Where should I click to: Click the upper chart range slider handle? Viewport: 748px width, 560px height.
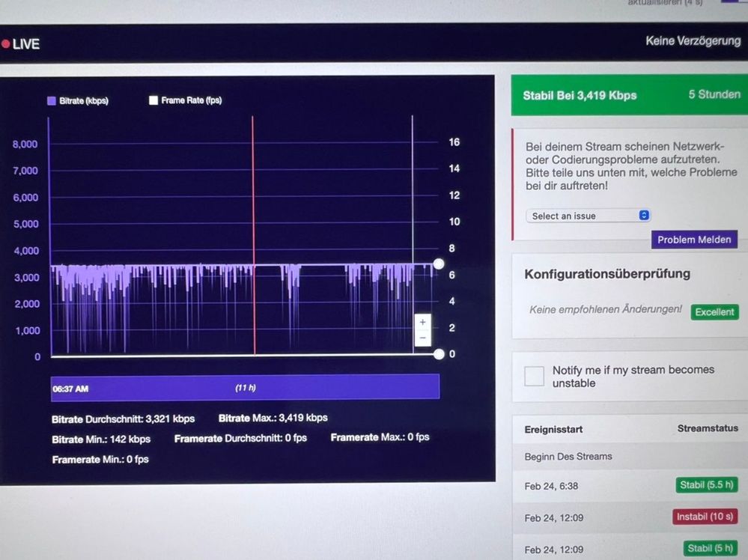(x=439, y=264)
